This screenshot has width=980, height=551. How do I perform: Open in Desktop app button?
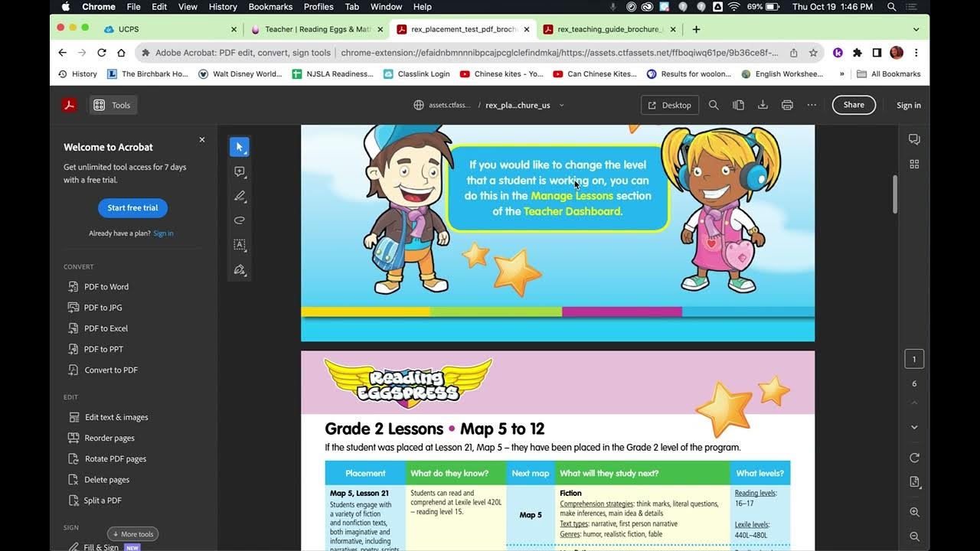pos(669,105)
